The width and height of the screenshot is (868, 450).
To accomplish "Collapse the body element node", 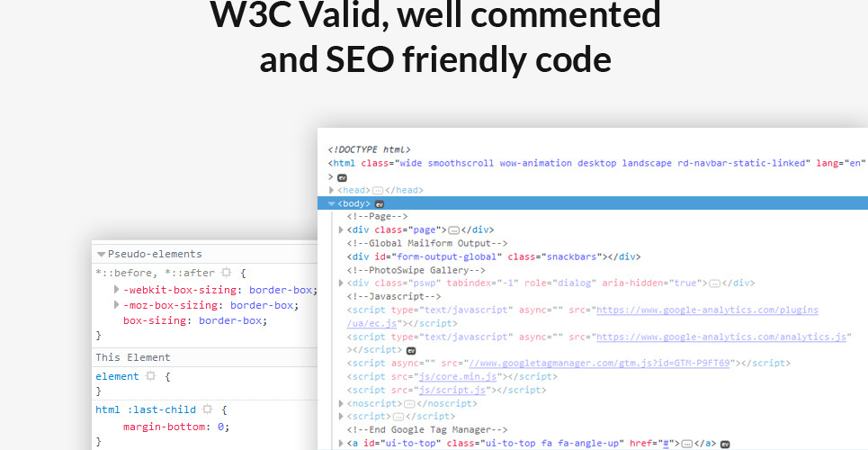I will 332,204.
